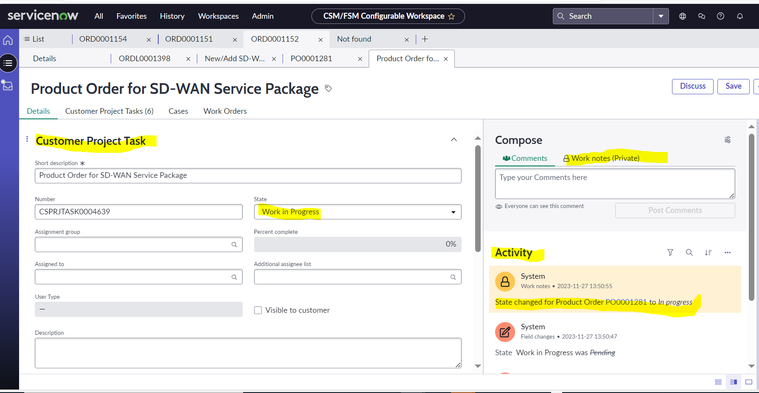The height and width of the screenshot is (393, 759).
Task: Select the record Details tab
Action: pos(38,111)
